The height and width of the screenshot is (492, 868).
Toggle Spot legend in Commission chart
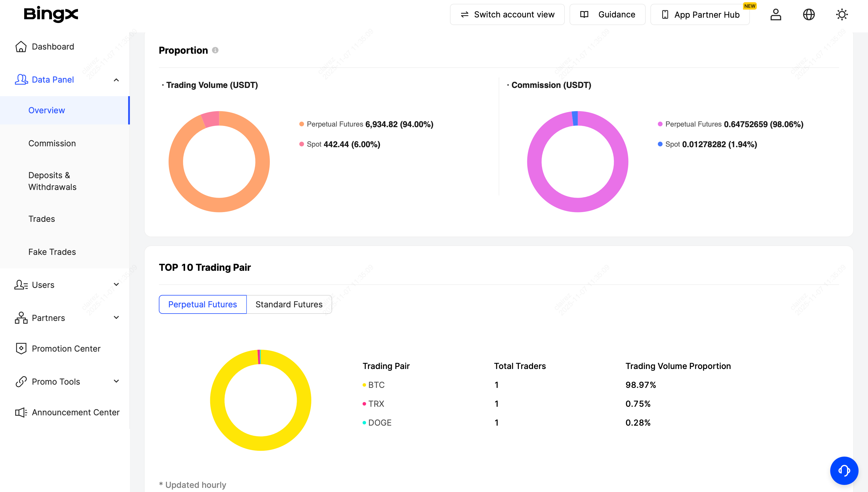click(x=672, y=144)
